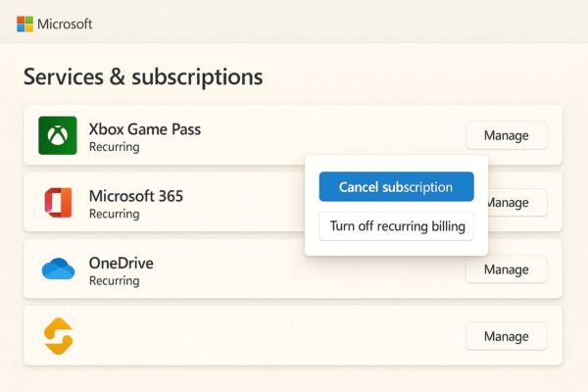Click the Services & subscriptions heading
This screenshot has width=588, height=392.
coord(143,76)
